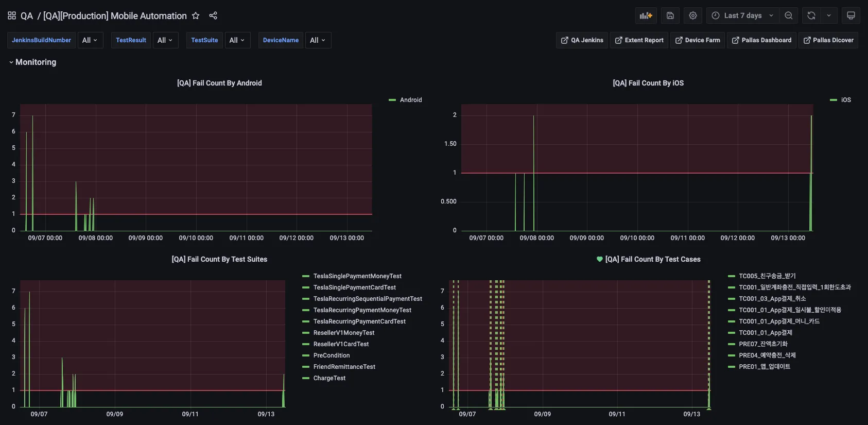Click the Android legend color swatch
This screenshot has height=425, width=868.
click(x=392, y=100)
